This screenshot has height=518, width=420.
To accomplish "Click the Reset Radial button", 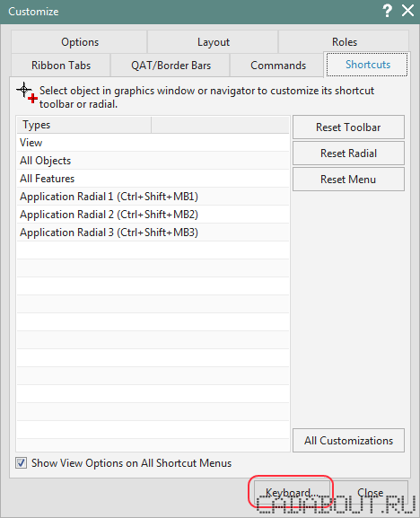I will (x=348, y=154).
